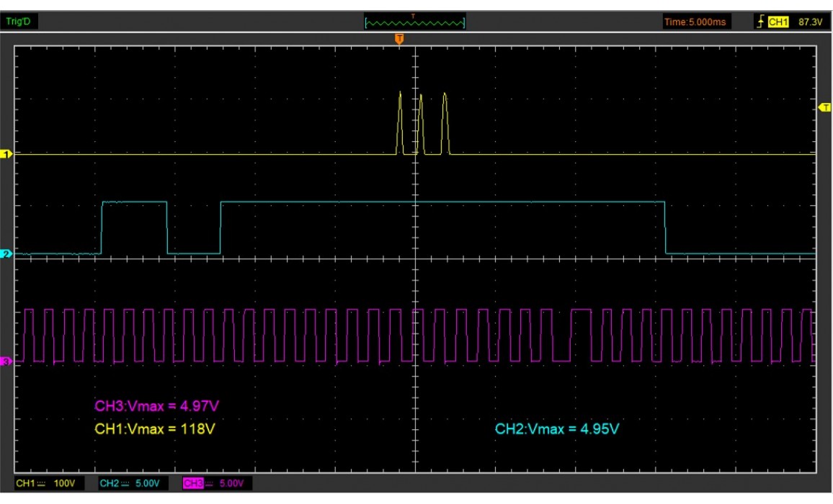Toggle the CH1 label in bottom bar
The width and height of the screenshot is (833, 504).
(x=25, y=483)
